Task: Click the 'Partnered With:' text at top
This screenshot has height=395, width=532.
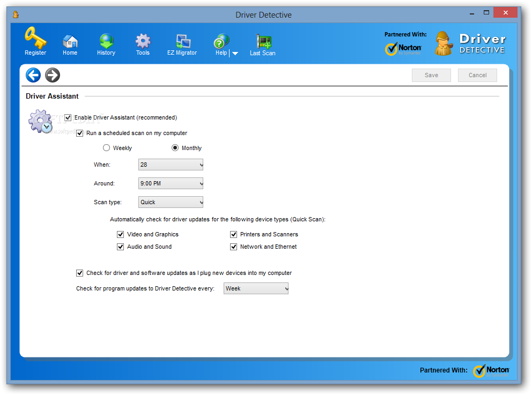Action: (x=405, y=34)
